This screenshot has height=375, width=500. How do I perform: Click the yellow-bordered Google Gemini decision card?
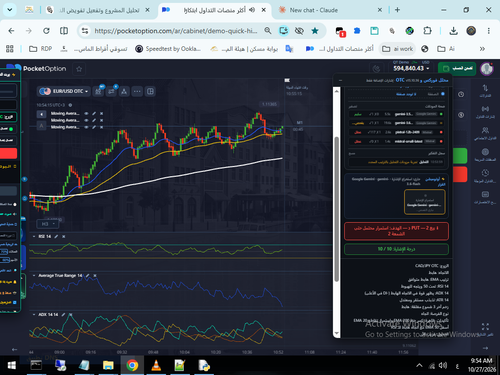pos(425,202)
